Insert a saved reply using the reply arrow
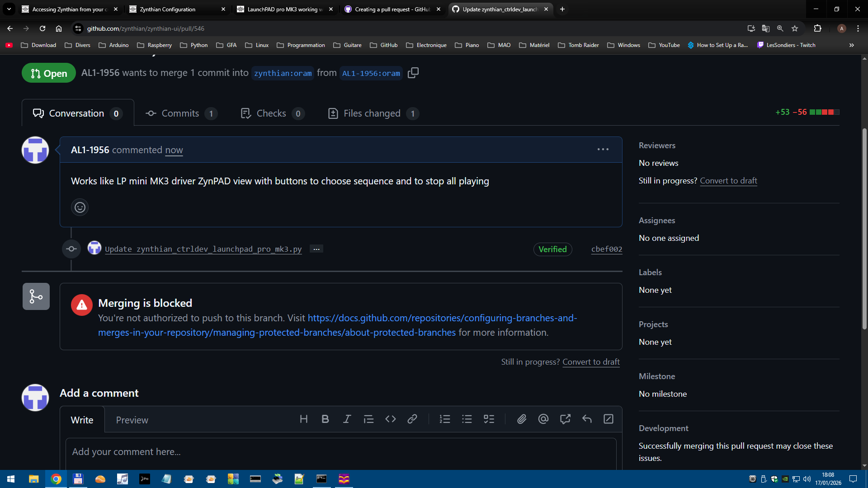 [587, 419]
